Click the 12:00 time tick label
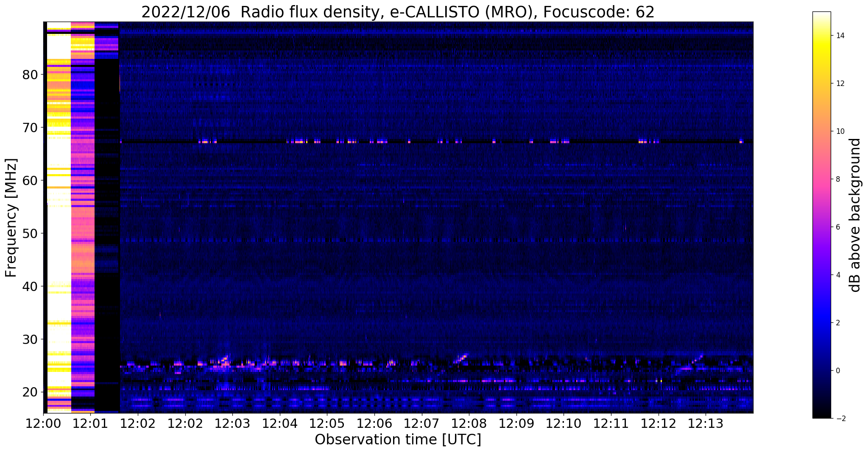This screenshot has height=452, width=868. pyautogui.click(x=43, y=423)
